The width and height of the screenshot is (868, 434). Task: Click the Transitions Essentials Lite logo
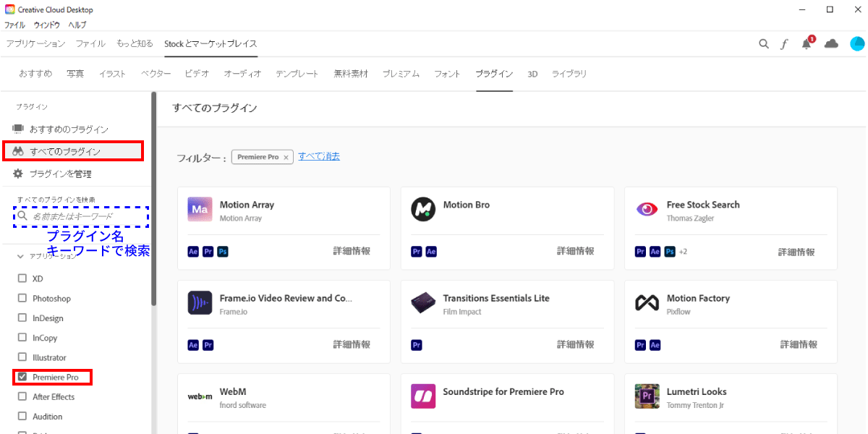(423, 303)
